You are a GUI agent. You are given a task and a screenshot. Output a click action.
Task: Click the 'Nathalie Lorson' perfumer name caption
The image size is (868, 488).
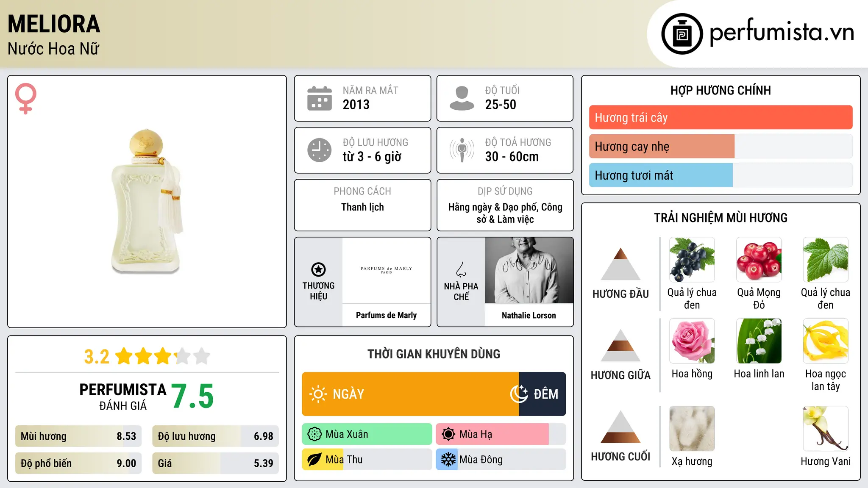[529, 315]
